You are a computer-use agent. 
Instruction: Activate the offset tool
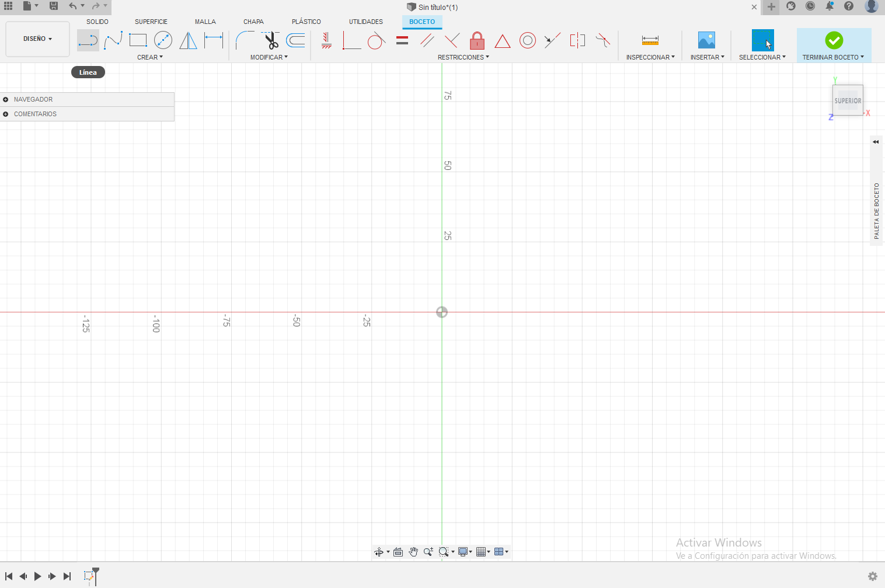point(295,40)
